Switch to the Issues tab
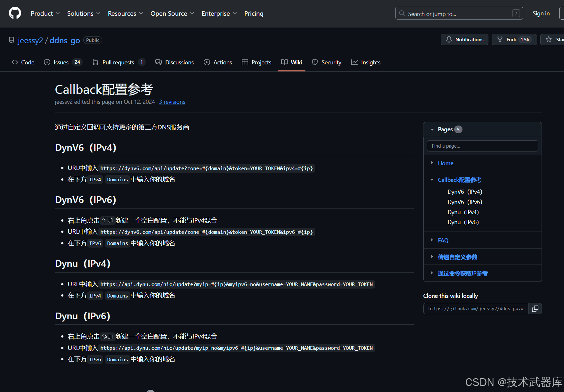Viewport: 564px width, 392px height. [63, 62]
